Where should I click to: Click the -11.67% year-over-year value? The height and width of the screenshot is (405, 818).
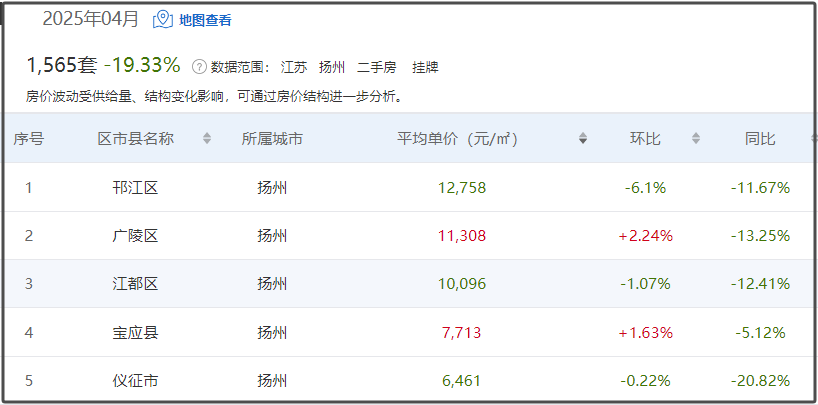[760, 187]
